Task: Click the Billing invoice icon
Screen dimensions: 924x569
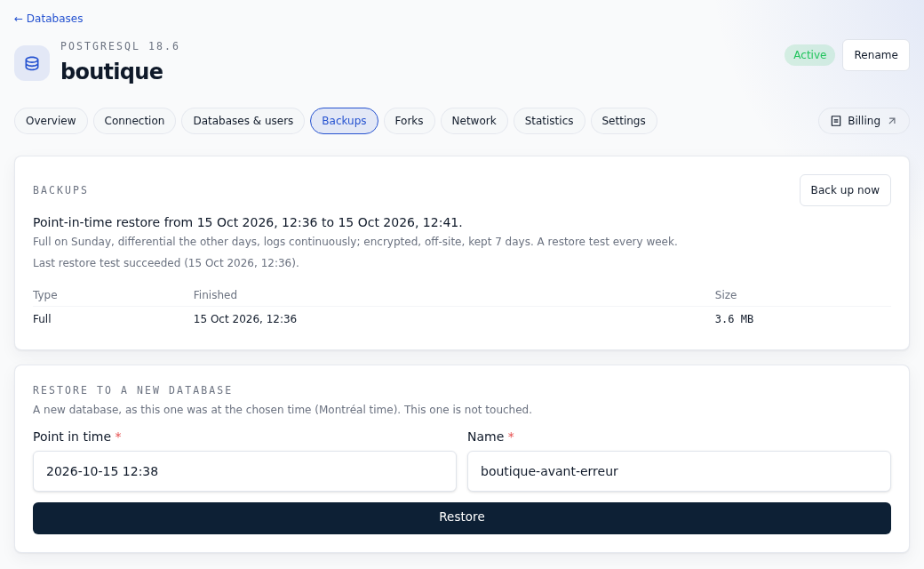Action: pos(836,121)
